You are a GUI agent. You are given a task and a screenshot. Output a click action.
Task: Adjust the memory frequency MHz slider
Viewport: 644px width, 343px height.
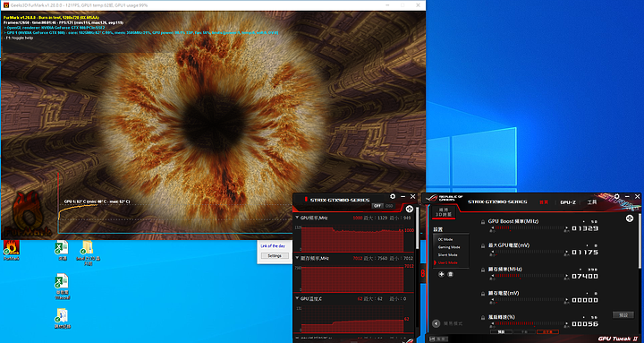pyautogui.click(x=530, y=275)
